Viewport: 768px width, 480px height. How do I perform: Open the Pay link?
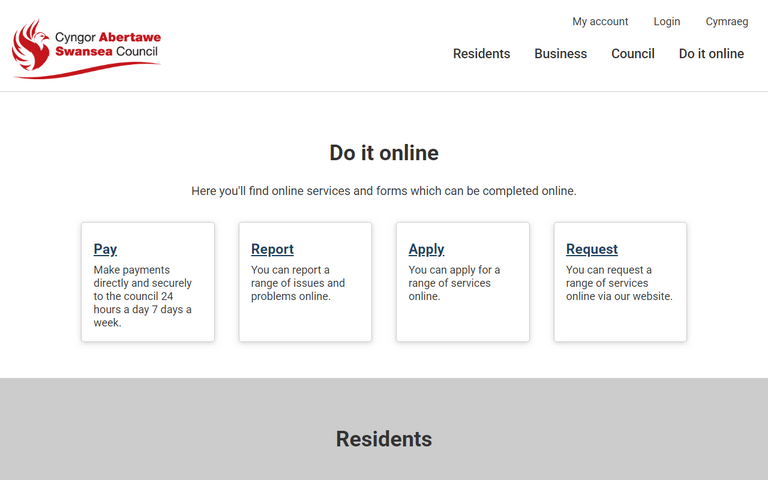(105, 249)
